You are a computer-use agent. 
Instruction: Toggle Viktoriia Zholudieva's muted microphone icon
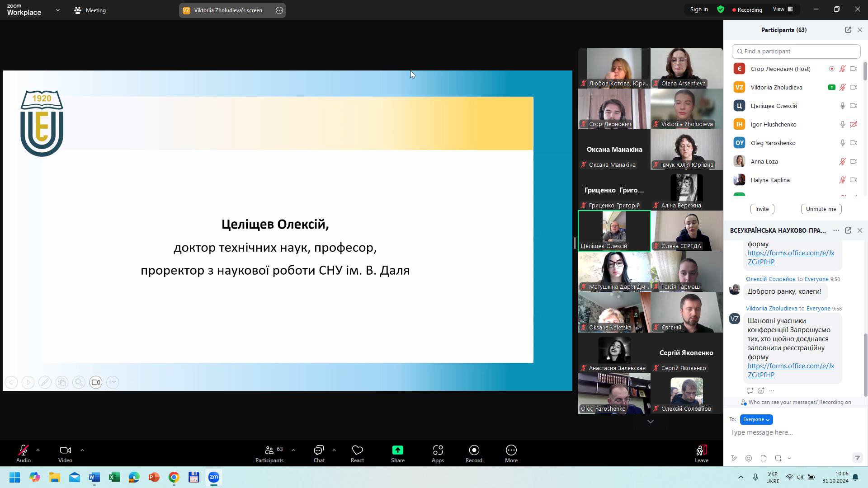coord(842,87)
